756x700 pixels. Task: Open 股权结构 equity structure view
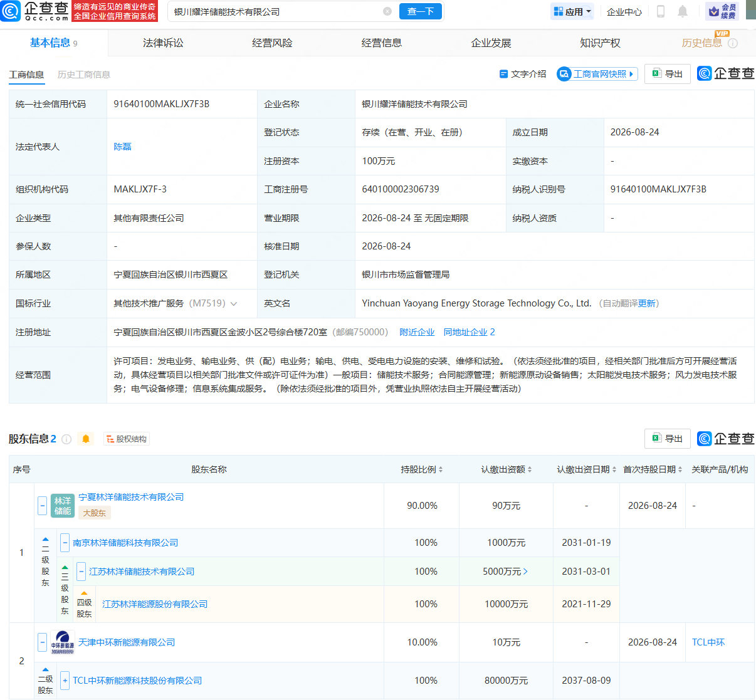tap(126, 439)
